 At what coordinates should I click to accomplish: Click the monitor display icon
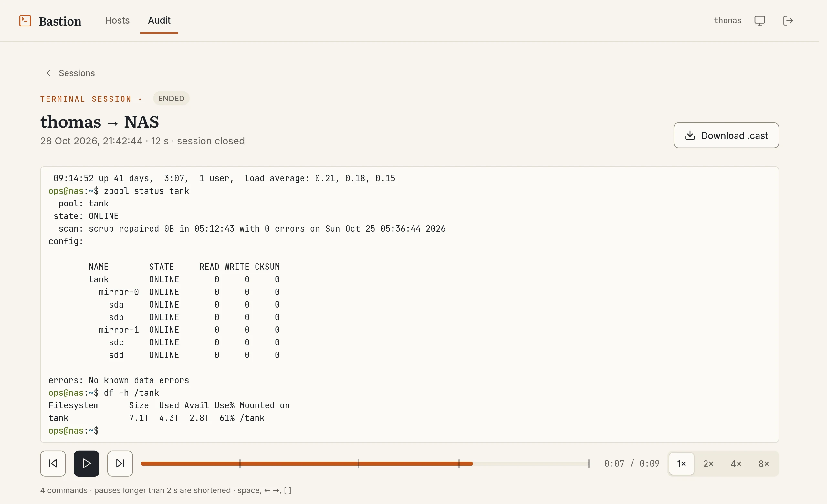[x=759, y=20]
